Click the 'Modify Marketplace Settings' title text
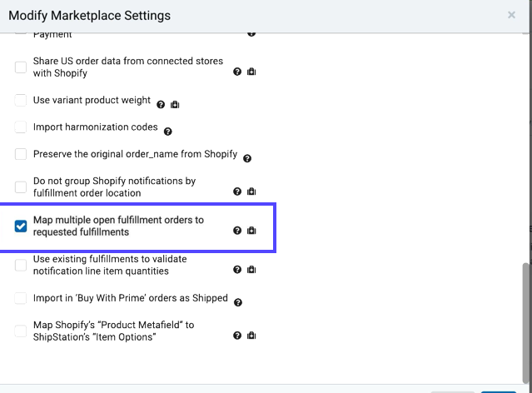 point(90,16)
